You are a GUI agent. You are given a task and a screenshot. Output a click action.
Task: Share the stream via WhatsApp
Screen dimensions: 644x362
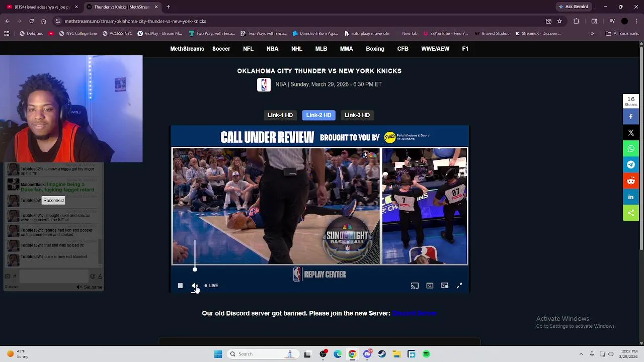tap(631, 148)
